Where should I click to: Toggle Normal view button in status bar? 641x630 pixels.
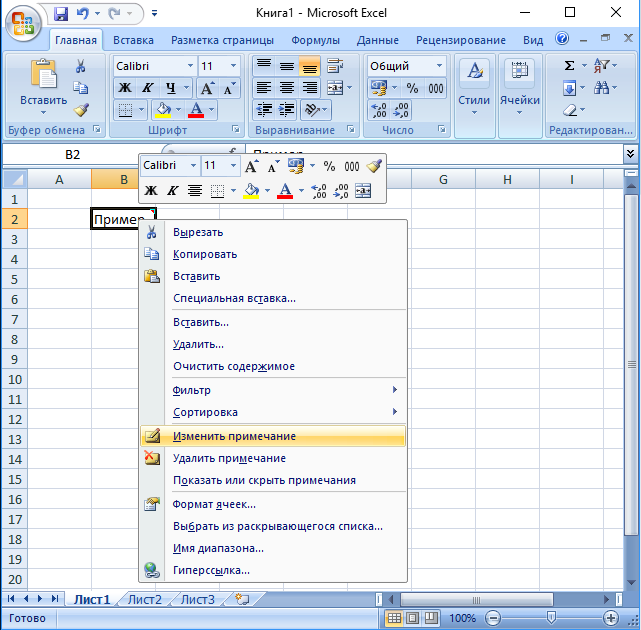pyautogui.click(x=394, y=618)
